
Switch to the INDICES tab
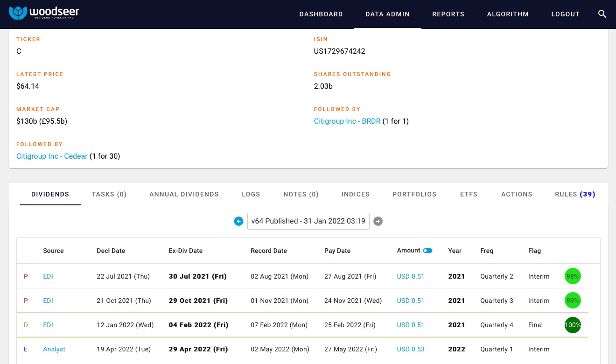point(356,194)
